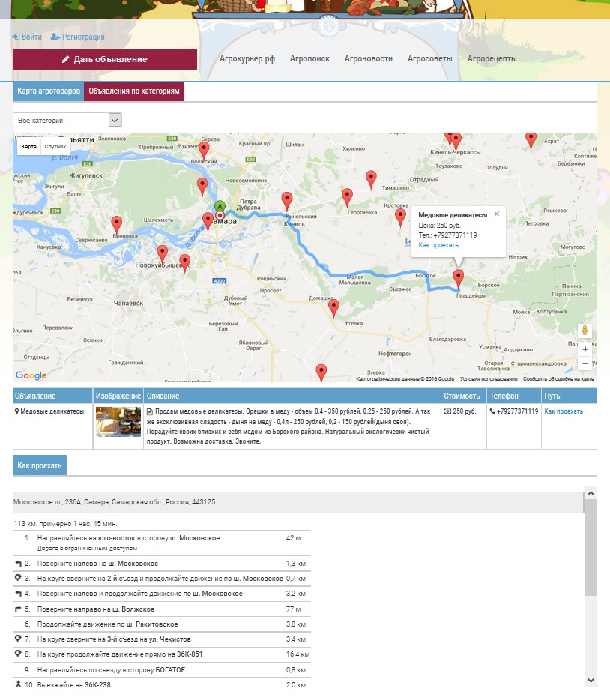Viewport: 610px width, 700px height.
Task: Click the red marker near Утевка
Action: coord(333,308)
